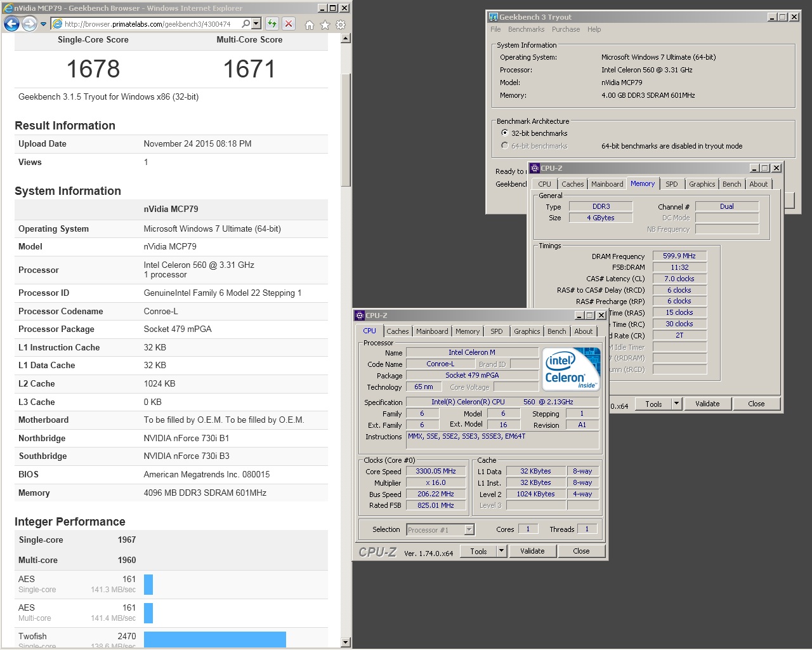Click the IE vertical scrollbar thumb
Viewport: 812px width, 650px height.
pos(346,130)
